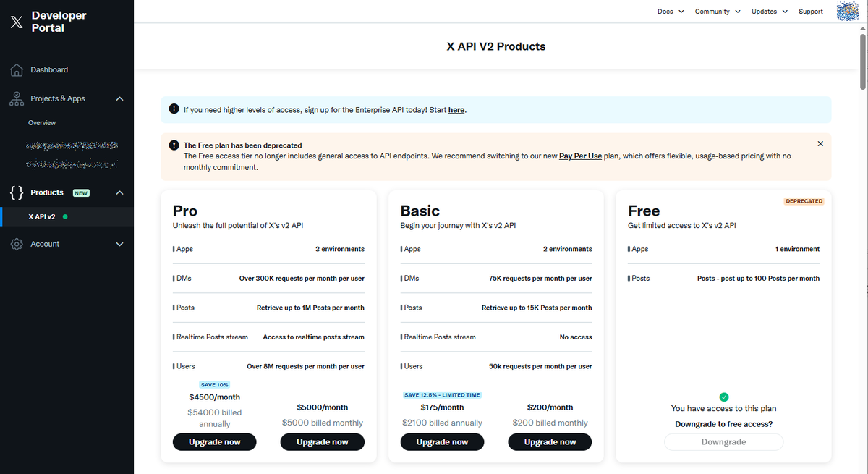Click the Account gear icon
The width and height of the screenshot is (868, 474).
[x=17, y=245]
